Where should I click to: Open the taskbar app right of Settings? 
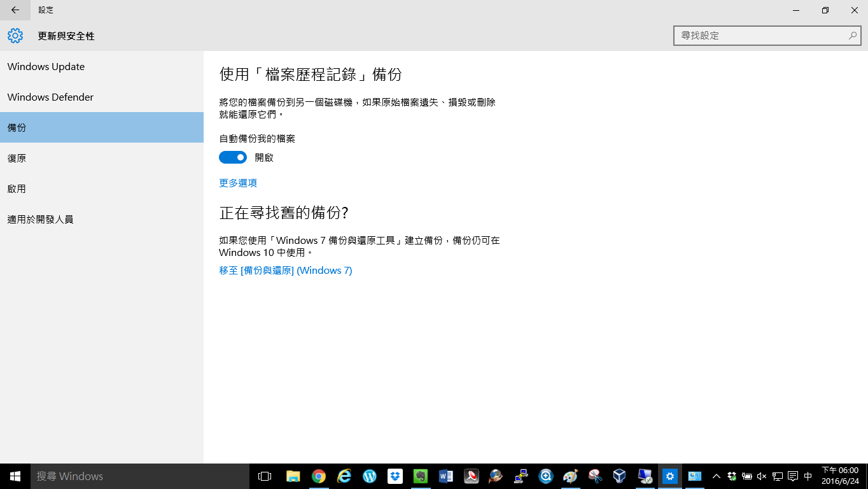click(694, 476)
